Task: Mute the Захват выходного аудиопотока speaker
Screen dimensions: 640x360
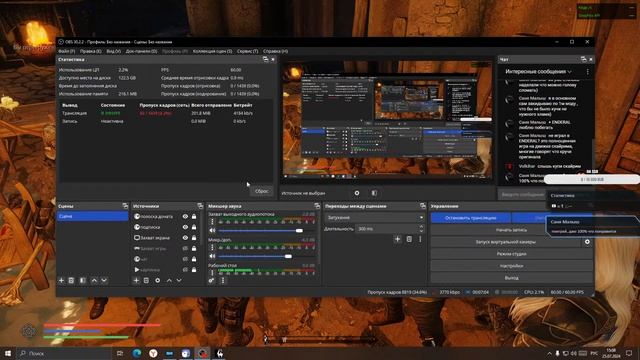Action: (x=212, y=231)
